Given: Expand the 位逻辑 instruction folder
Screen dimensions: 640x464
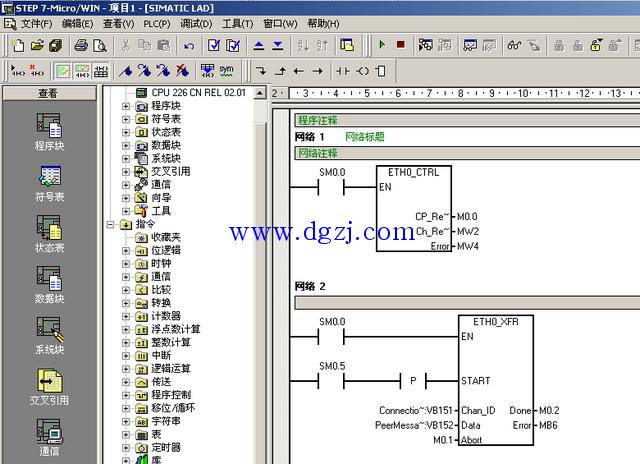Looking at the screenshot, I should coord(126,251).
